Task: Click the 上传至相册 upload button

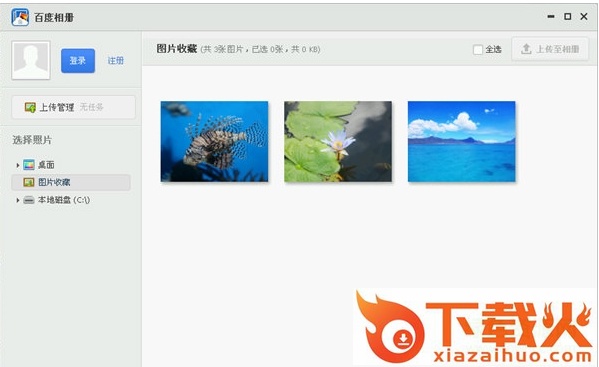Action: 550,49
